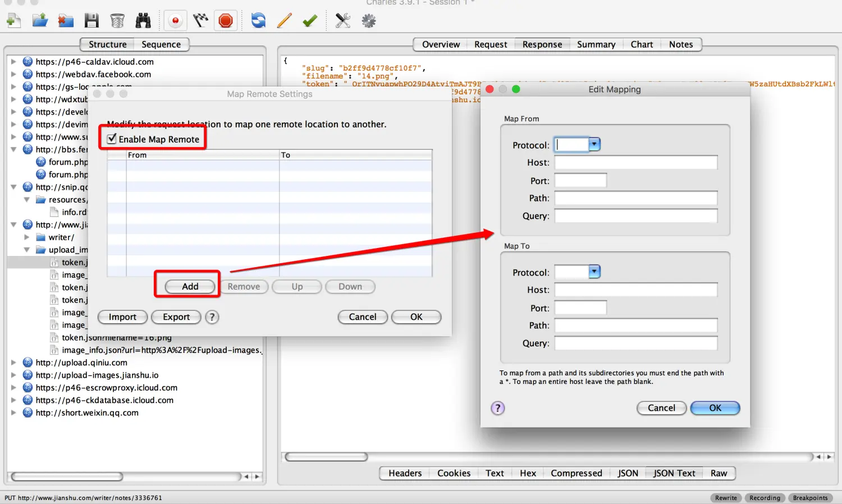This screenshot has height=504, width=842.
Task: Toggle the Throttling toolbar icon
Action: click(x=200, y=21)
